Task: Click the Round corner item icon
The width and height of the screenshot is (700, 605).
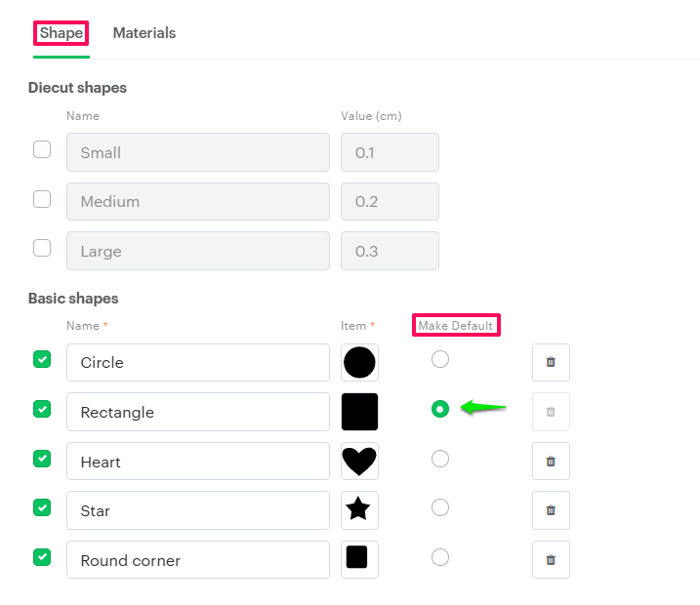Action: (x=359, y=559)
